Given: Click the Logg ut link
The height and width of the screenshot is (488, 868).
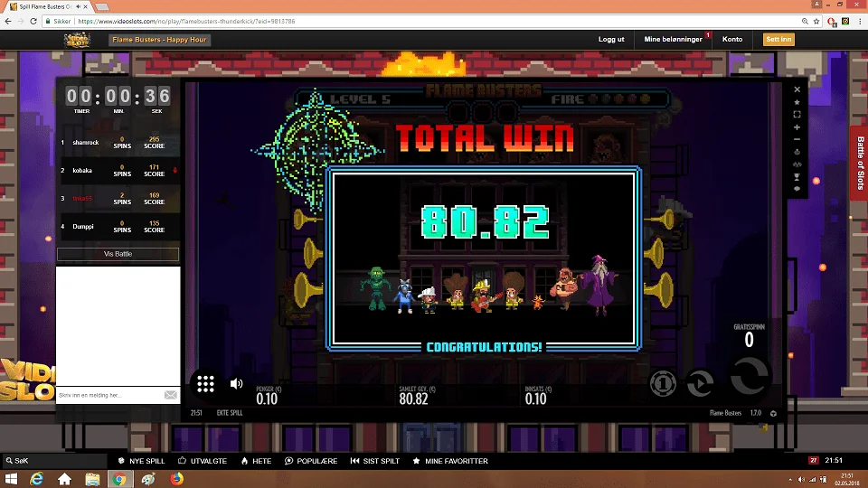Looking at the screenshot, I should [x=611, y=39].
